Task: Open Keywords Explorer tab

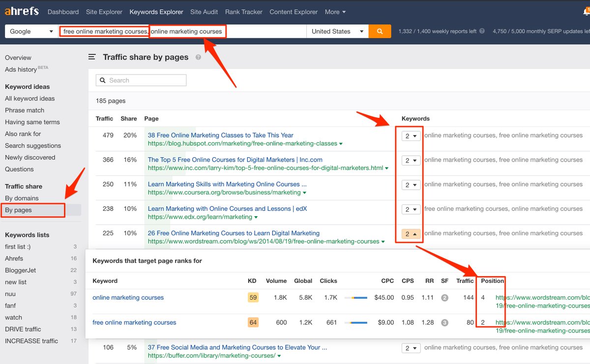Action: [156, 12]
